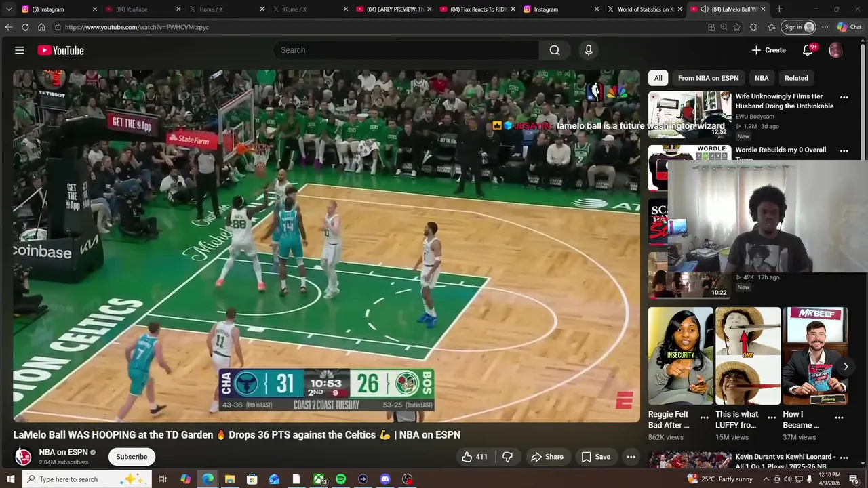Launch Microsoft Store from the taskbar

pos(252,479)
